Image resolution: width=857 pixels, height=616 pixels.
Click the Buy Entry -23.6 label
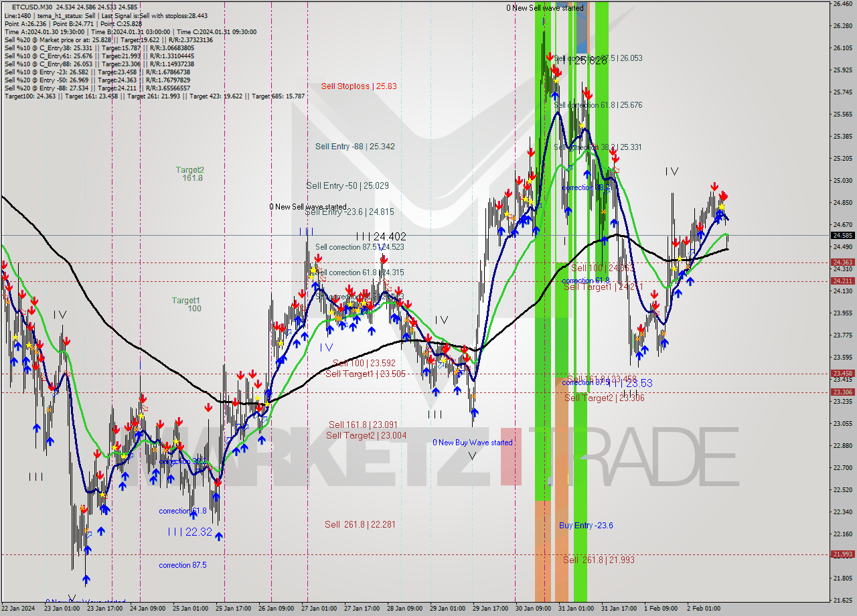point(586,526)
